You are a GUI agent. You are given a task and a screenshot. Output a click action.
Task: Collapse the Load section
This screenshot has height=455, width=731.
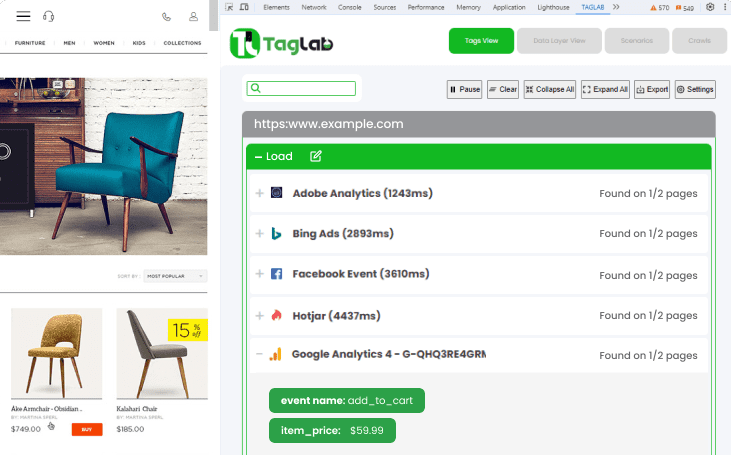258,157
